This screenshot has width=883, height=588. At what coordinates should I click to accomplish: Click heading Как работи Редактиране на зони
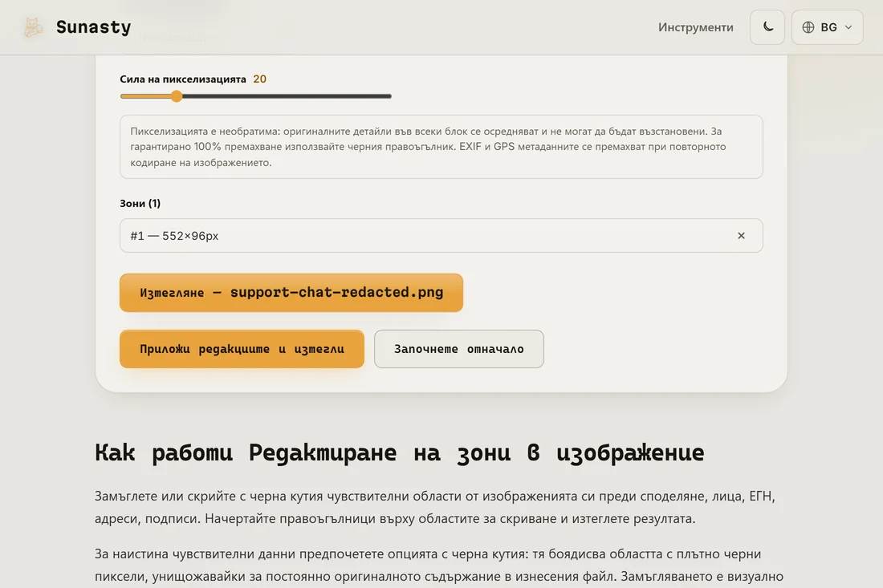pyautogui.click(x=399, y=452)
